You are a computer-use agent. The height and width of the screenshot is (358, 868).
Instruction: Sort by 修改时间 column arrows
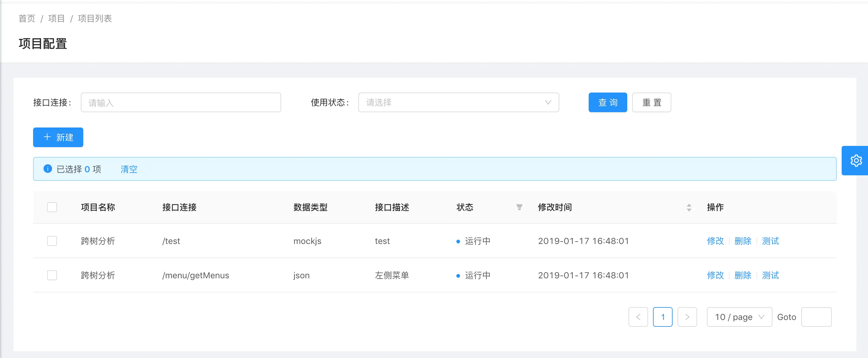689,207
